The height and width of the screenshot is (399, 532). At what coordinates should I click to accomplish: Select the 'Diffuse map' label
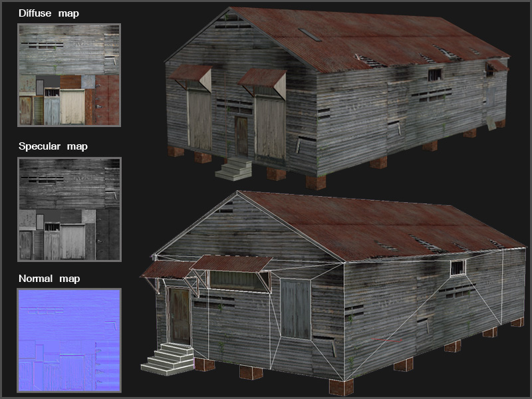tap(49, 13)
